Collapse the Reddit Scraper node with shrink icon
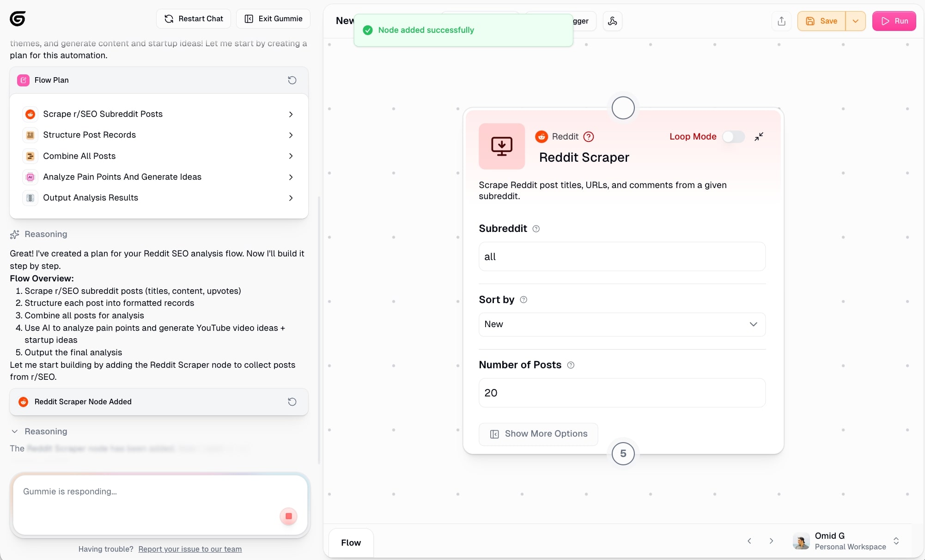 [759, 136]
